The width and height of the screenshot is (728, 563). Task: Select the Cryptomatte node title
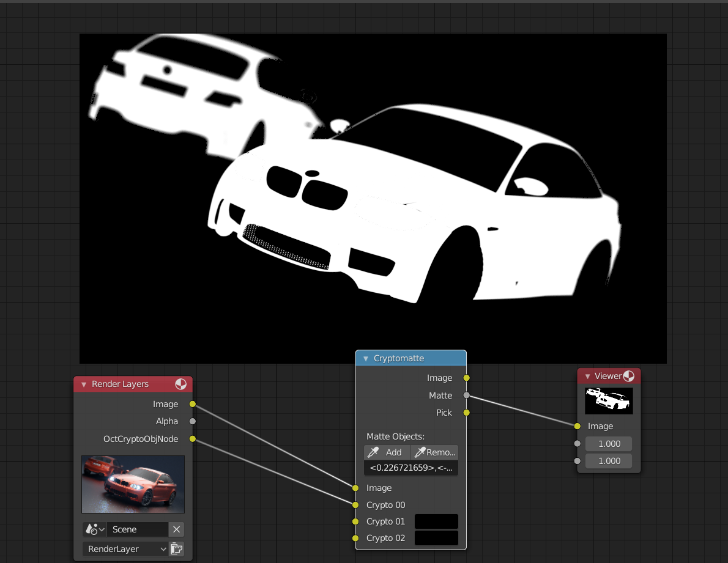pyautogui.click(x=399, y=358)
